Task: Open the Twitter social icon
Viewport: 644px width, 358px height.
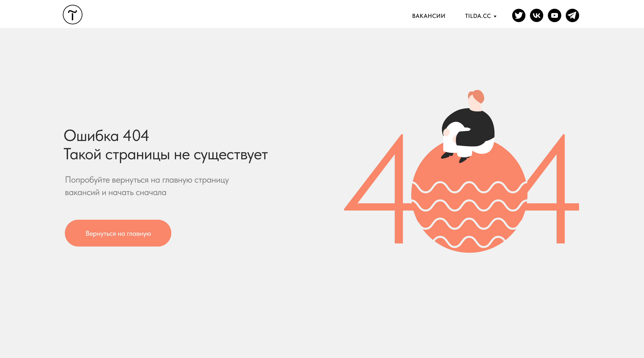Action: pos(519,15)
